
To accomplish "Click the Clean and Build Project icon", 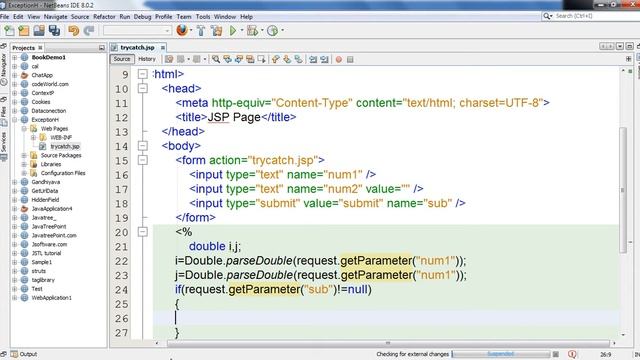I will (217, 31).
